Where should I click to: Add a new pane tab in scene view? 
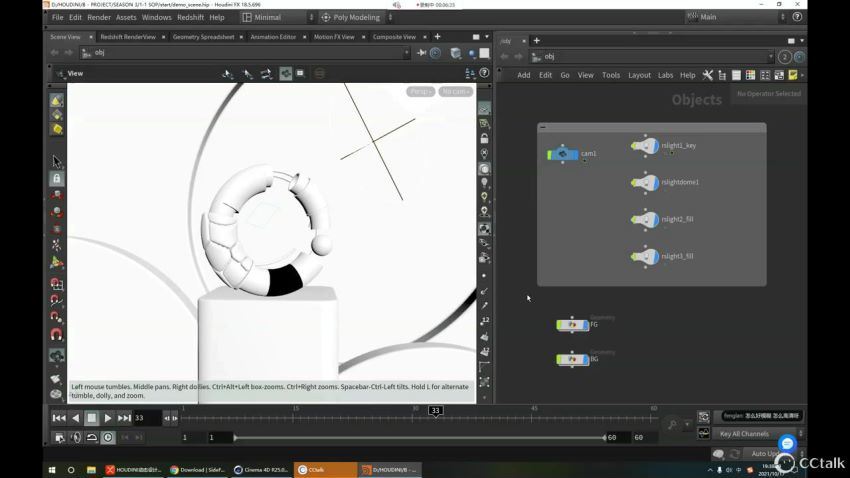point(437,37)
